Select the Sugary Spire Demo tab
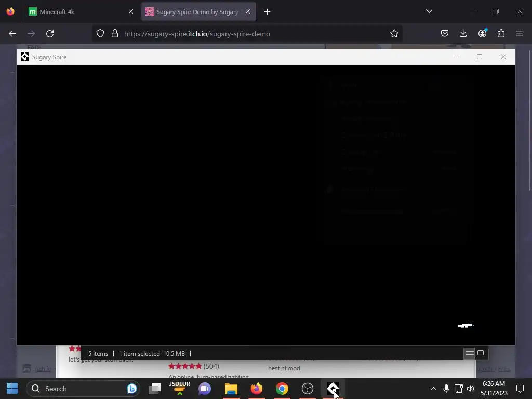 (x=198, y=12)
